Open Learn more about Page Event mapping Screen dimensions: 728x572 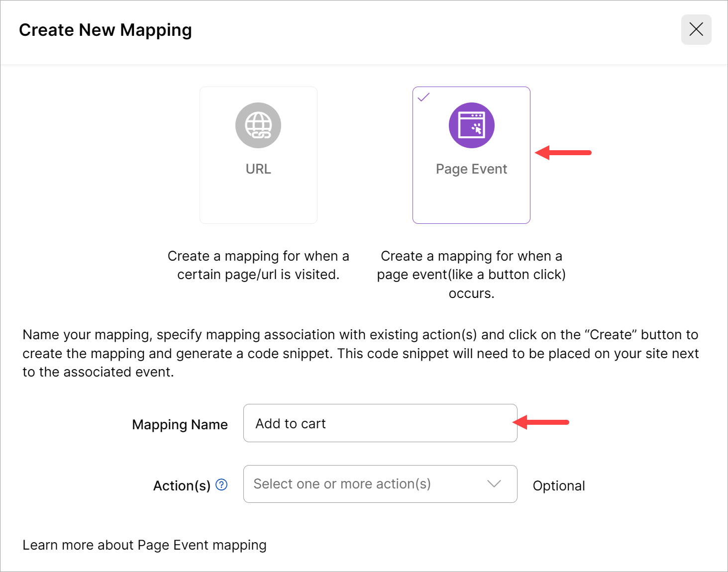pos(144,545)
